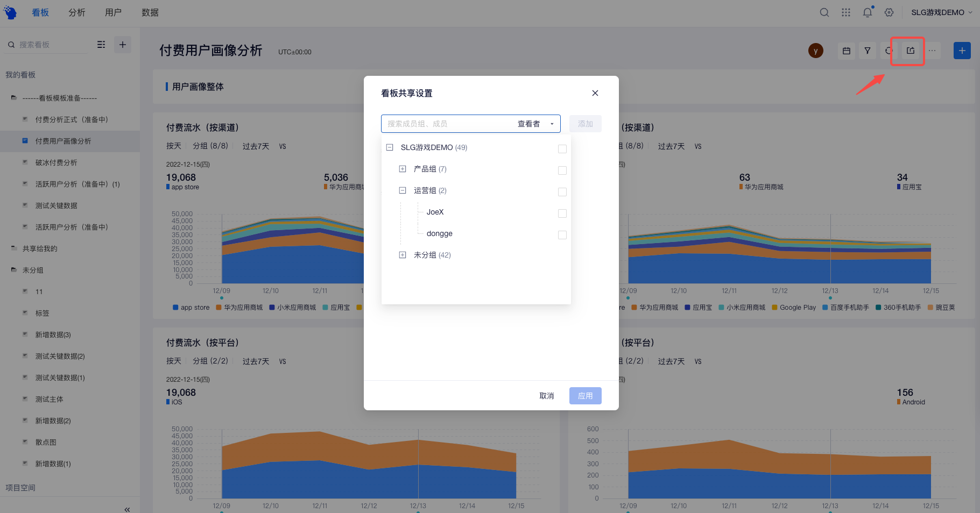Screen dimensions: 980x513
Task: Switch to the 用户 tab
Action: point(114,12)
